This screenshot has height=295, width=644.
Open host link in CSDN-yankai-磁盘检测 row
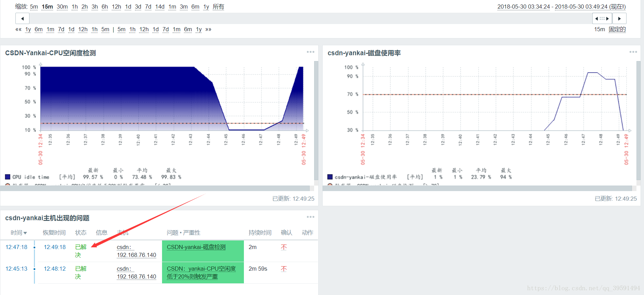click(x=136, y=251)
